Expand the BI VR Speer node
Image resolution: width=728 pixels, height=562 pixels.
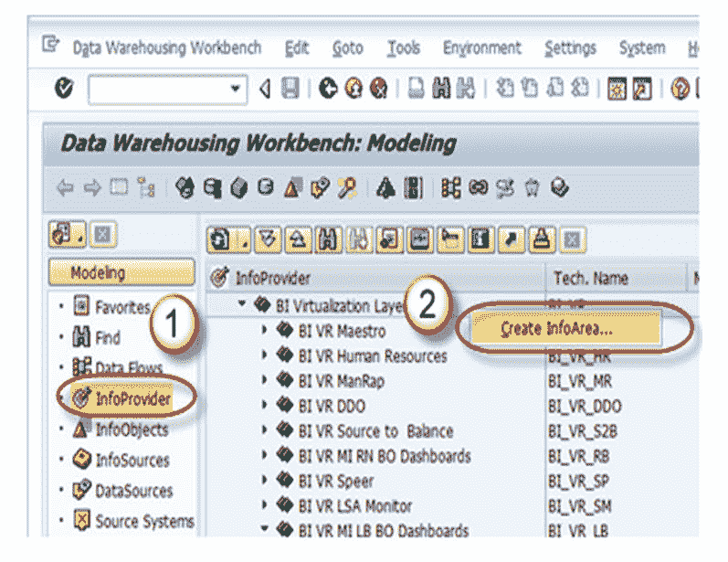coord(264,480)
